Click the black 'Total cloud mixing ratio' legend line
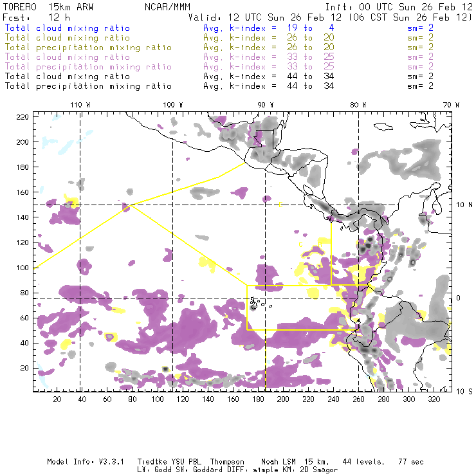 pyautogui.click(x=68, y=76)
